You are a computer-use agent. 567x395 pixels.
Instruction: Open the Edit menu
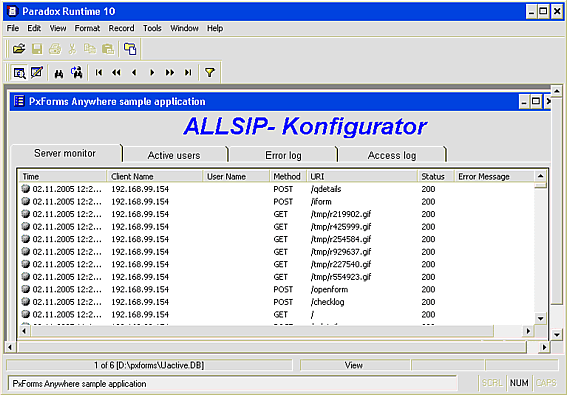34,28
